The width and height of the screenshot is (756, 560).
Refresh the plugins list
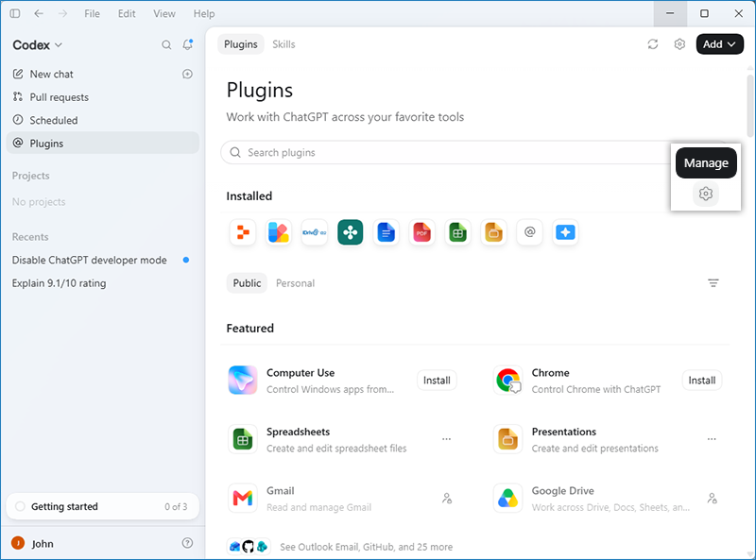[653, 44]
